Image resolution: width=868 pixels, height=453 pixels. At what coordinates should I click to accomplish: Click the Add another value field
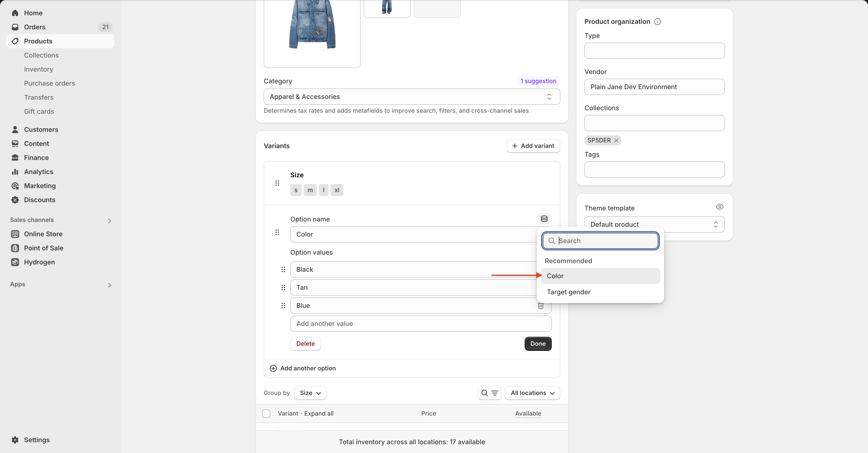click(x=420, y=324)
